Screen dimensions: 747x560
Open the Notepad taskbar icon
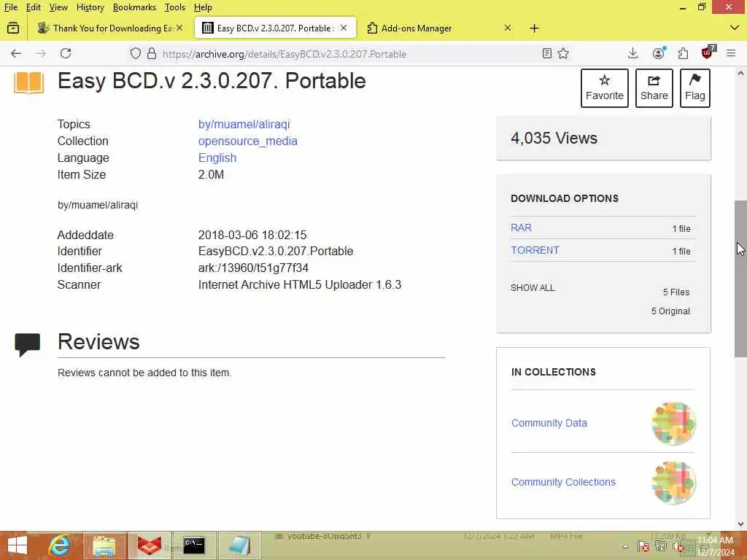tap(239, 545)
